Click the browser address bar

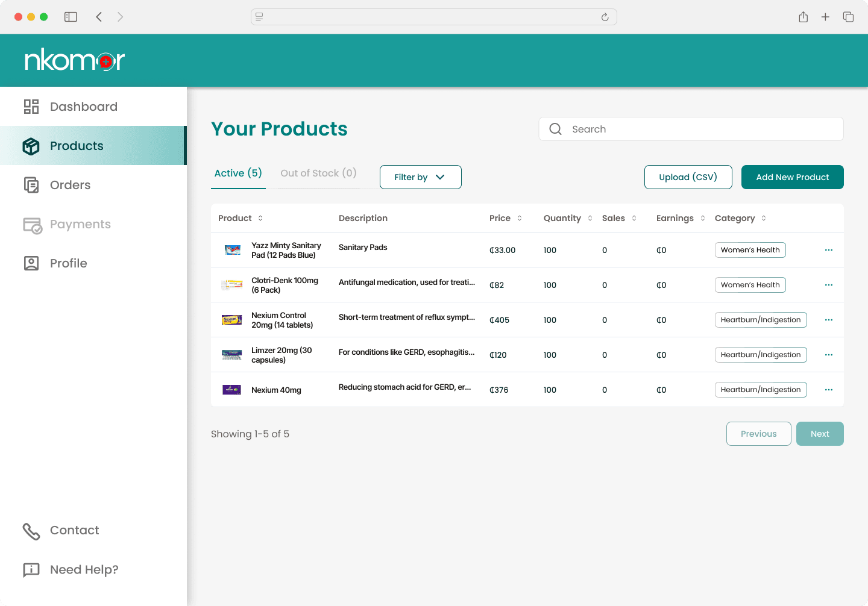coord(434,17)
